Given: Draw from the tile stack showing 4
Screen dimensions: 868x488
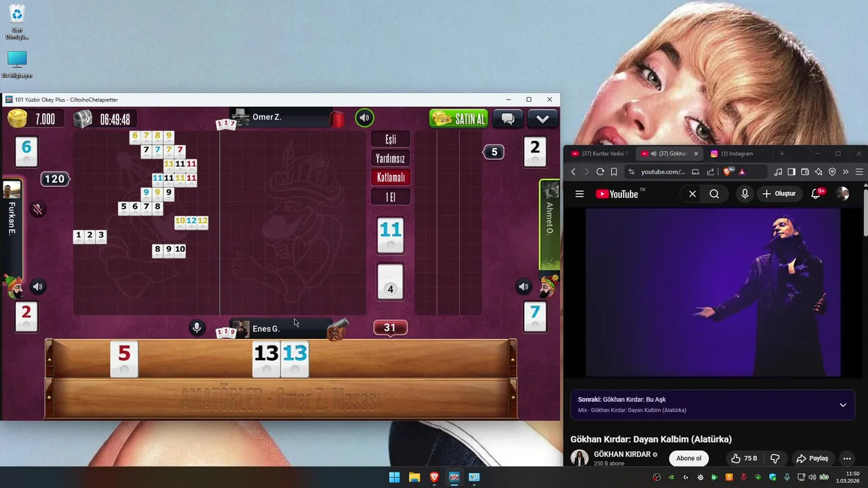Looking at the screenshot, I should tap(390, 281).
